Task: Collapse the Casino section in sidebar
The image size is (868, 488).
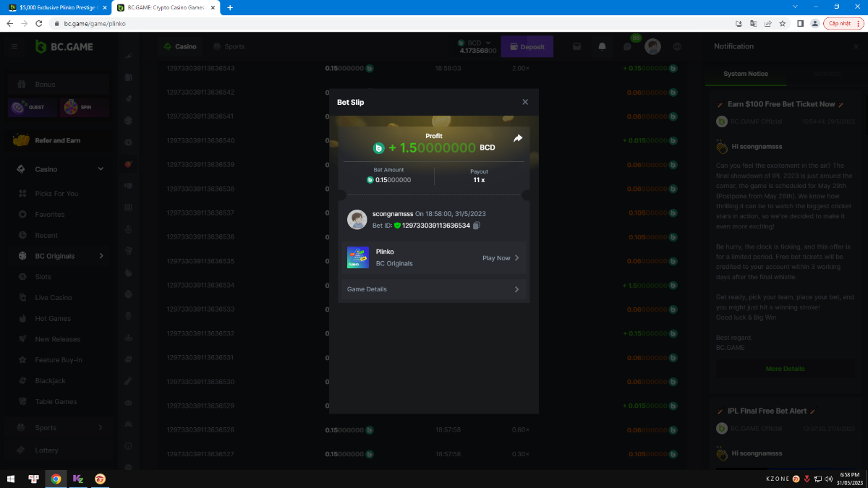Action: pyautogui.click(x=101, y=169)
